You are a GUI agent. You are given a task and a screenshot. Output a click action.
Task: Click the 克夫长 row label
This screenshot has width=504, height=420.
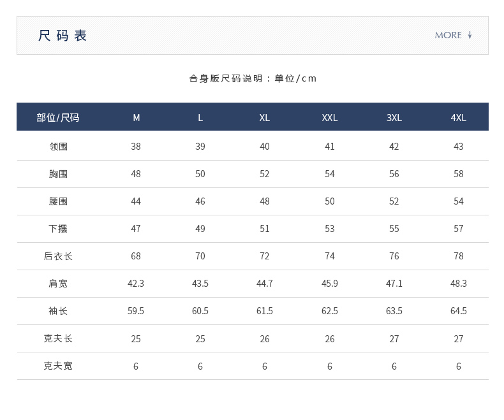[x=58, y=338]
